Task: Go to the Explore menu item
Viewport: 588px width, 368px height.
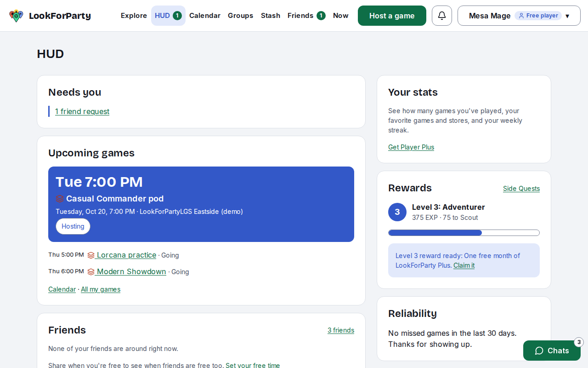Action: click(134, 16)
